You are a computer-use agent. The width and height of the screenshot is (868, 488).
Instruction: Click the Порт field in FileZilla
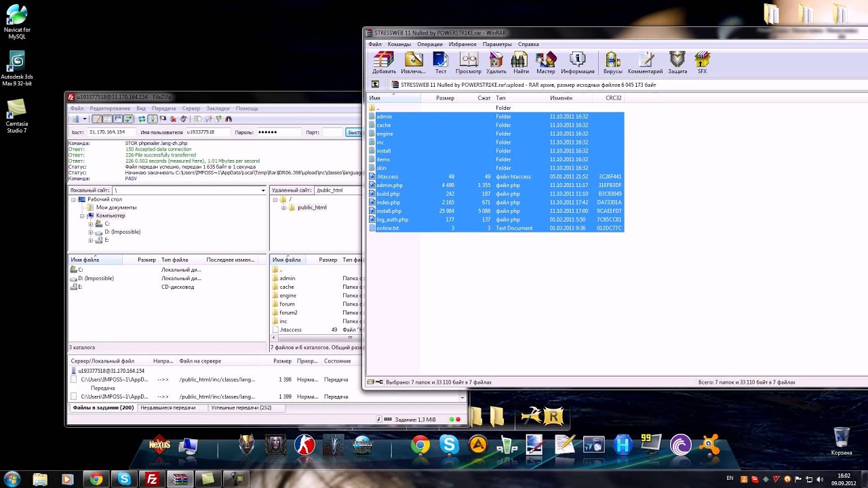[x=332, y=132]
